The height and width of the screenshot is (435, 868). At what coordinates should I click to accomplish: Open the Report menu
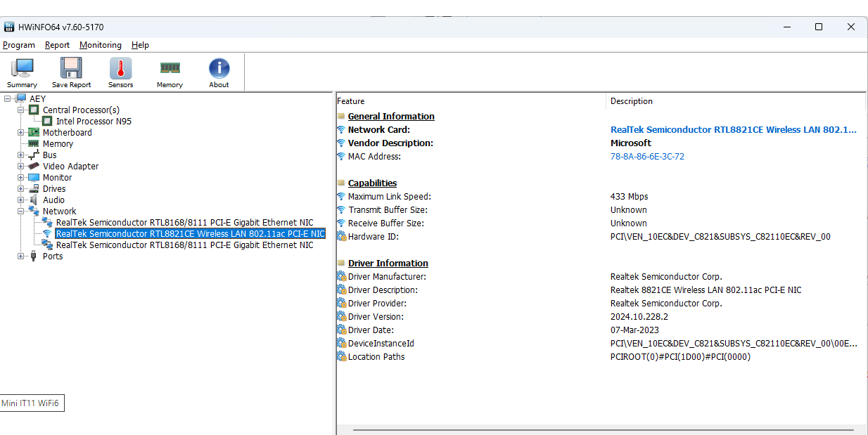(57, 45)
